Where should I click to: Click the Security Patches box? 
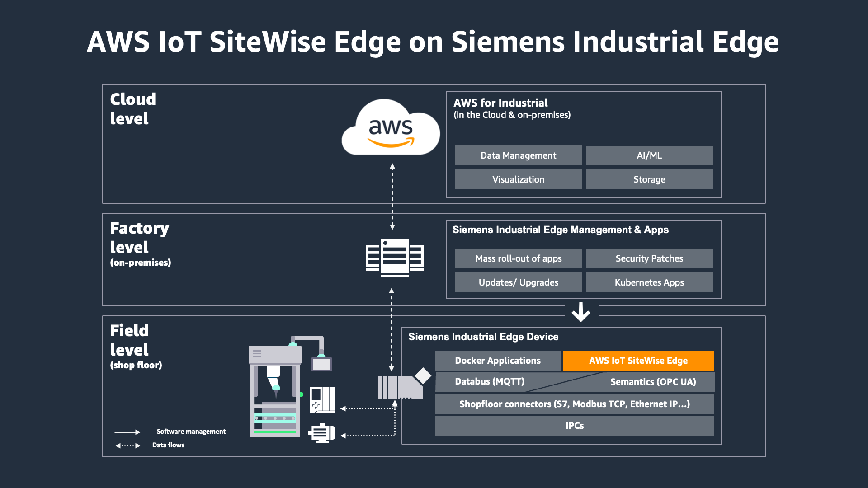click(649, 258)
